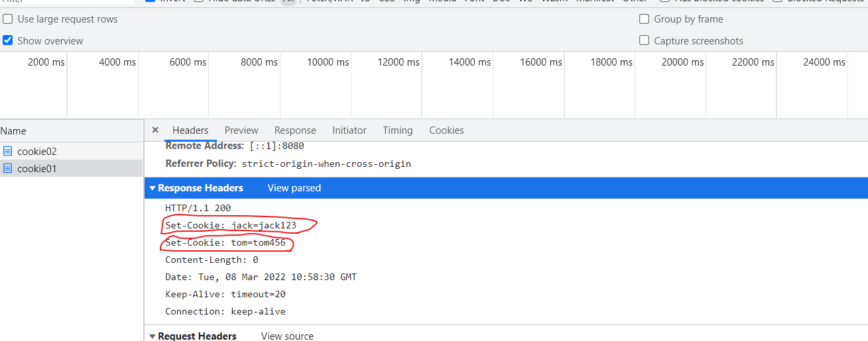
Task: Enable Capture screenshots checkbox
Action: tap(644, 40)
